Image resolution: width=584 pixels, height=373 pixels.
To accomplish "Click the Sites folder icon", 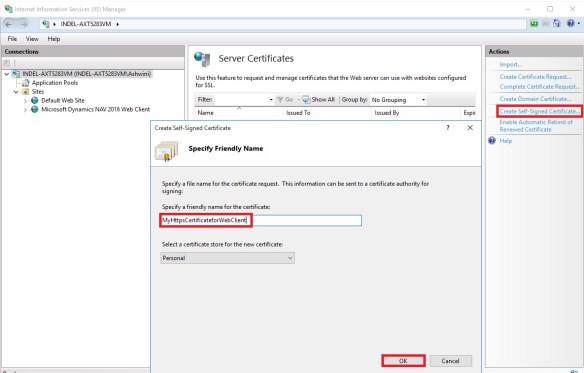I will pos(25,91).
